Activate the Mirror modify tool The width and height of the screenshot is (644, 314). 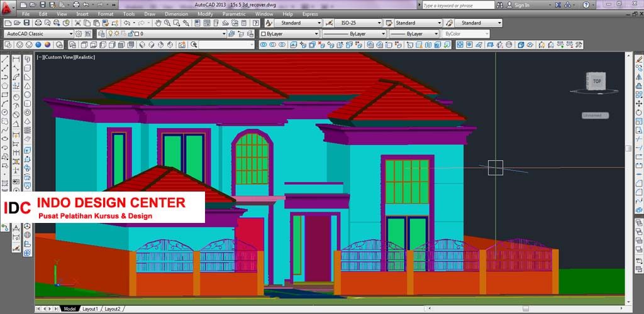(x=639, y=77)
